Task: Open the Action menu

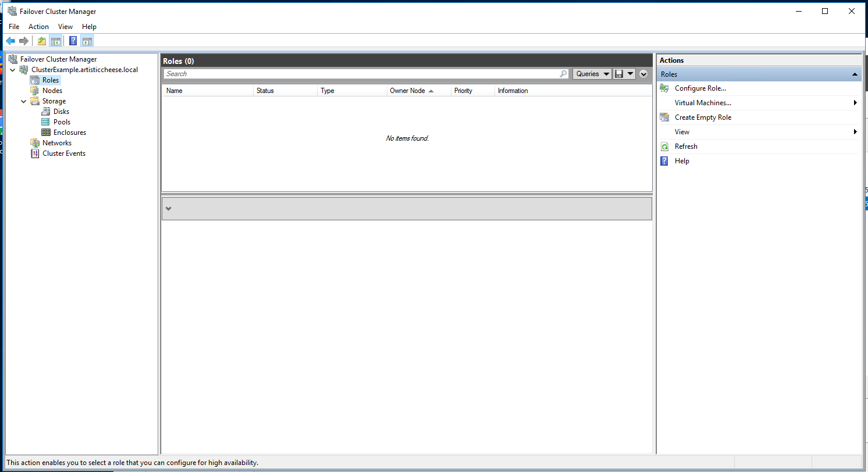Action: (38, 27)
